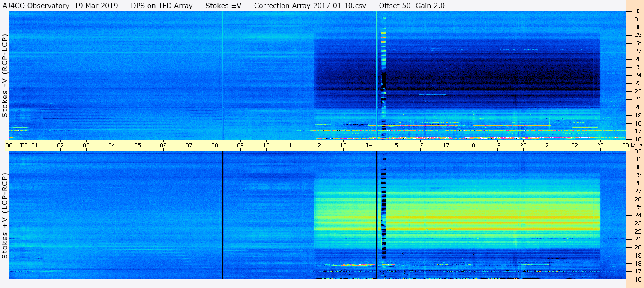
Task: Click the green vertical line after hour 08 in the Stokes -V panel
Action: pyautogui.click(x=222, y=75)
